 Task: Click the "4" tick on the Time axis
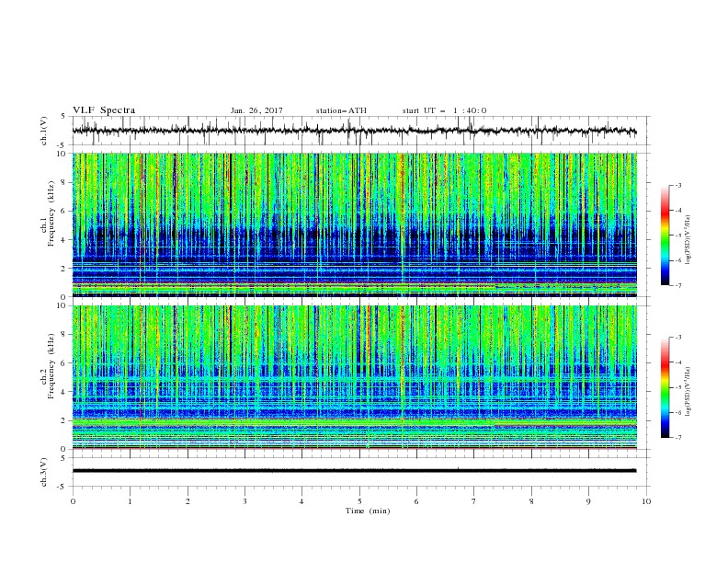[301, 501]
